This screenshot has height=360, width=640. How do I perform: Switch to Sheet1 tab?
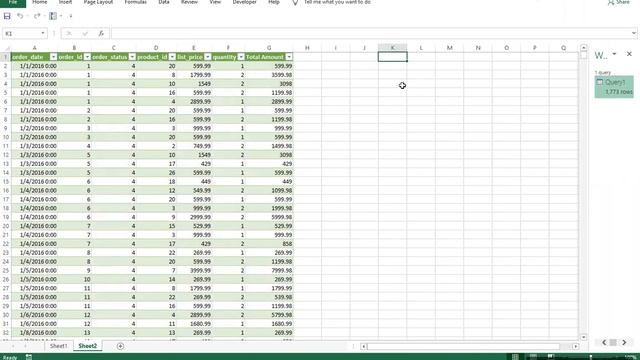click(x=58, y=346)
